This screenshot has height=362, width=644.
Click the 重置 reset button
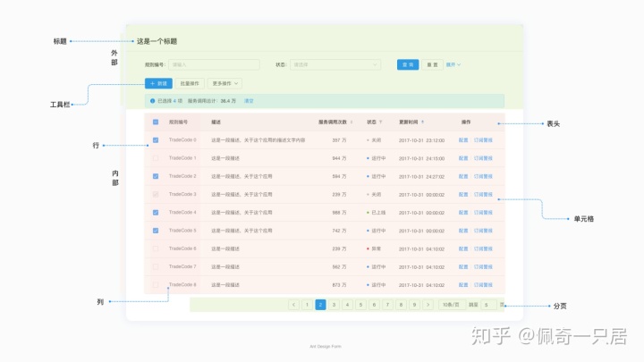(433, 64)
